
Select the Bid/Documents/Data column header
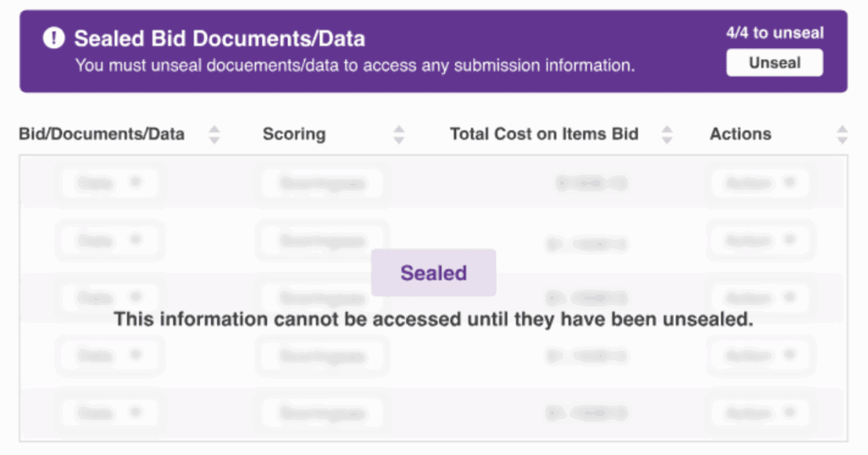point(102,134)
